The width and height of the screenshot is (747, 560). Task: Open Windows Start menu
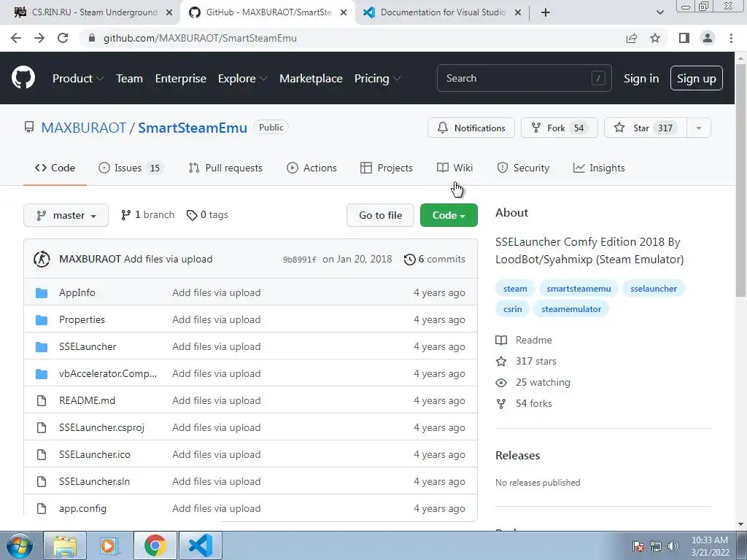[x=20, y=545]
